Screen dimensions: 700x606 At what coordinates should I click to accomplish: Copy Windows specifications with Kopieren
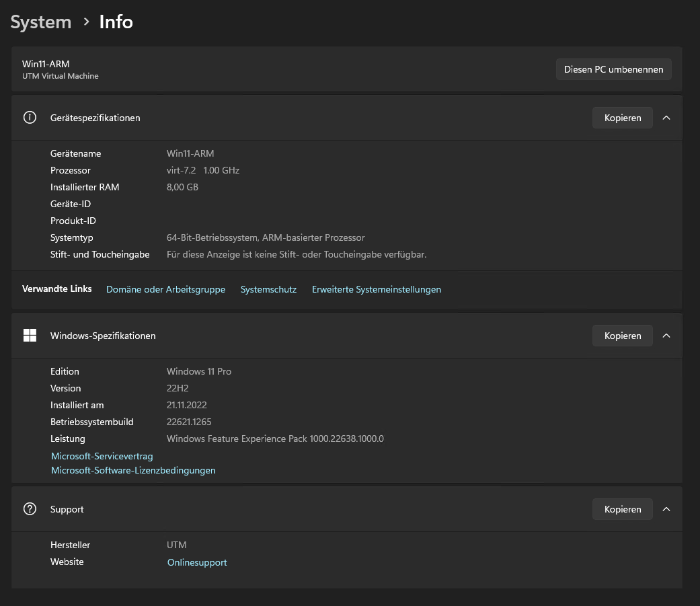click(622, 336)
